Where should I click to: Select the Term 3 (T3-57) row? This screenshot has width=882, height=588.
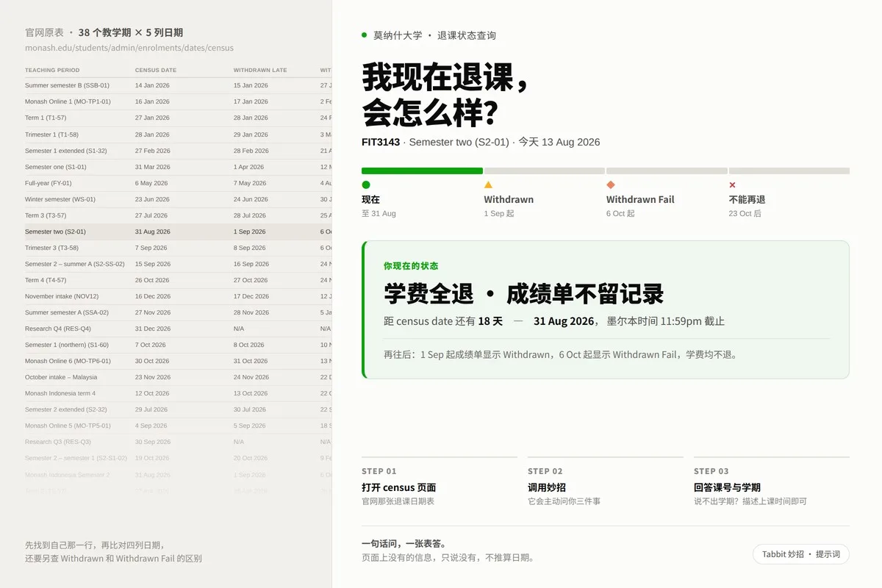[x=179, y=215]
